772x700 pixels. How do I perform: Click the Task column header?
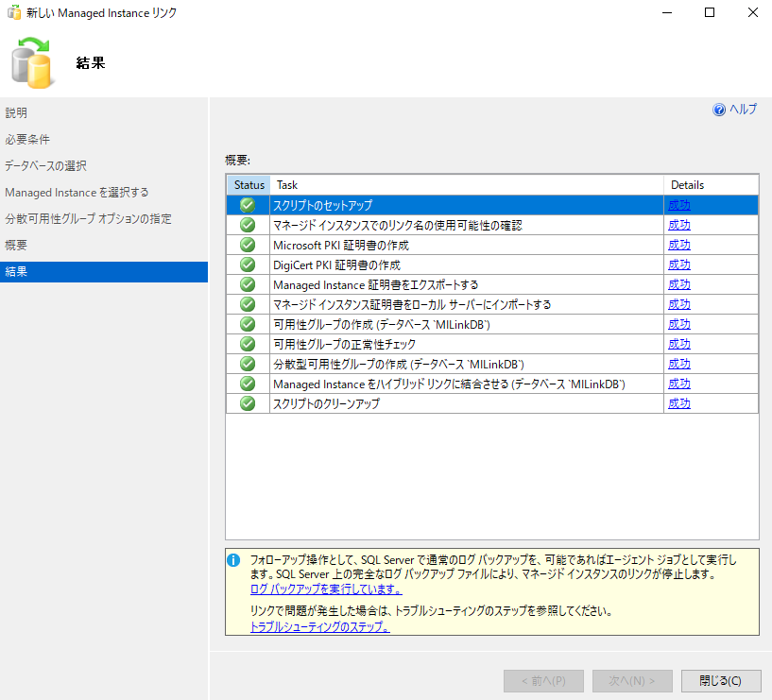coord(286,184)
